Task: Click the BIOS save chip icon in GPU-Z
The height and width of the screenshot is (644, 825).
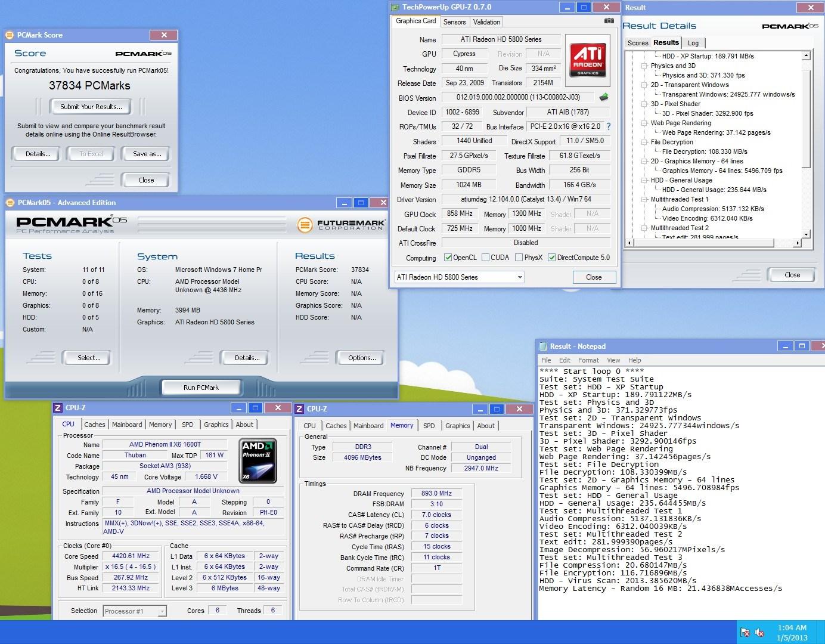Action: pos(604,97)
